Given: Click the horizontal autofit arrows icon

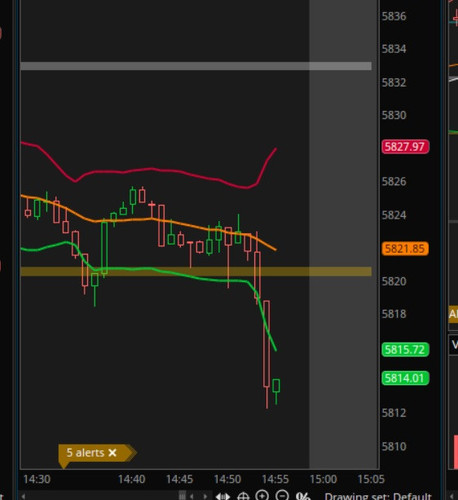Looking at the screenshot, I should (x=223, y=497).
